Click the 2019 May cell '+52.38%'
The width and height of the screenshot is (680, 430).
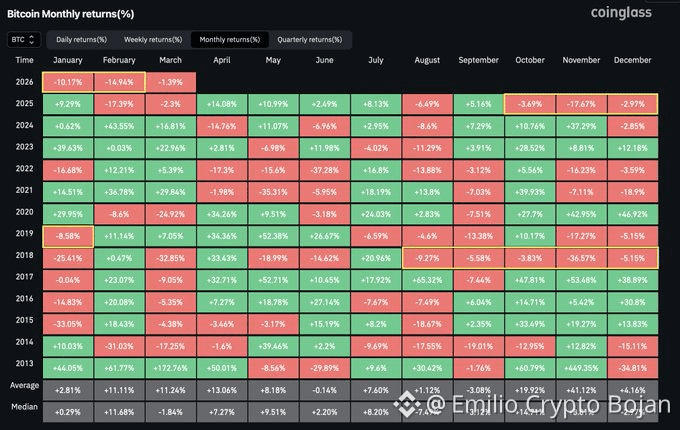pos(273,236)
